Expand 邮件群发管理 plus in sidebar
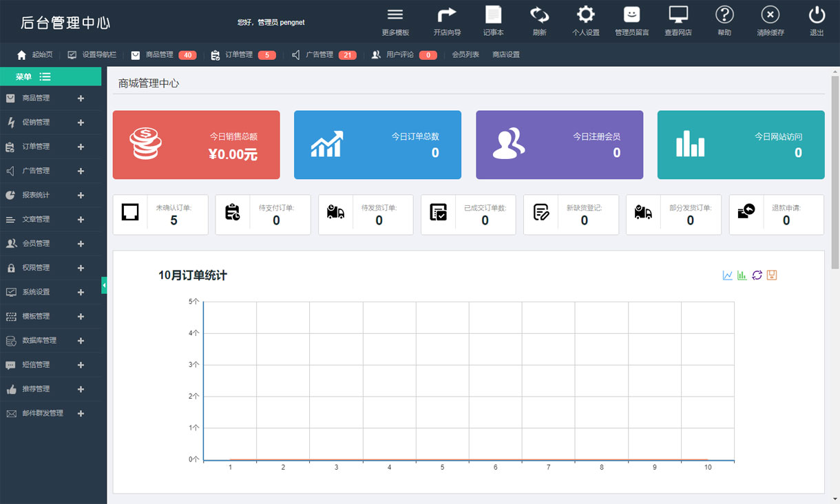840x504 pixels. click(81, 414)
